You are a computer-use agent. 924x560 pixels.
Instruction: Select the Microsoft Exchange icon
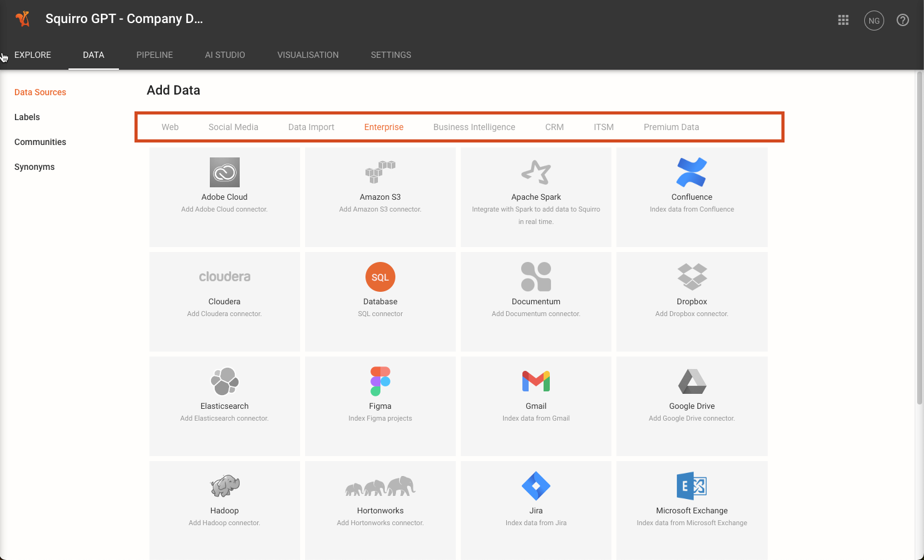(692, 486)
